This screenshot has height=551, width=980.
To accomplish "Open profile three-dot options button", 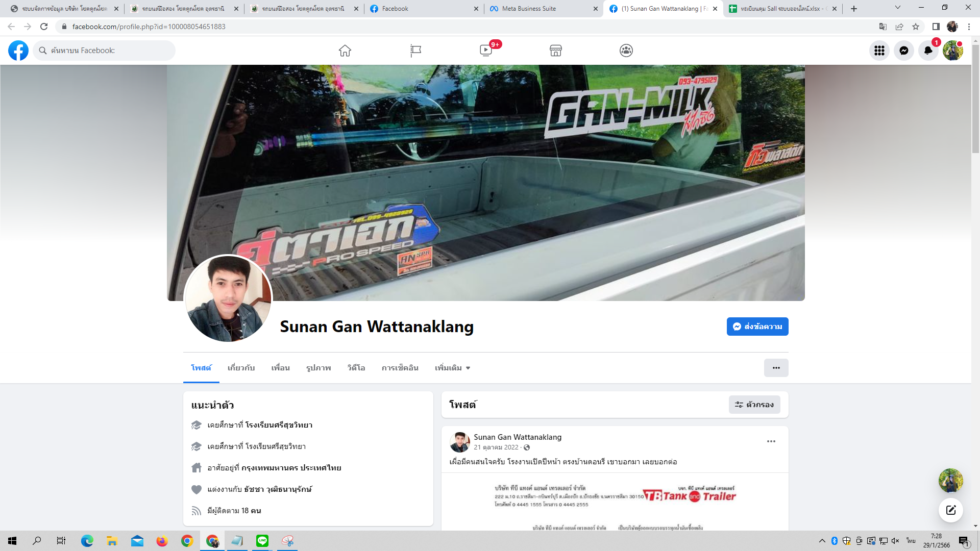I will 776,368.
